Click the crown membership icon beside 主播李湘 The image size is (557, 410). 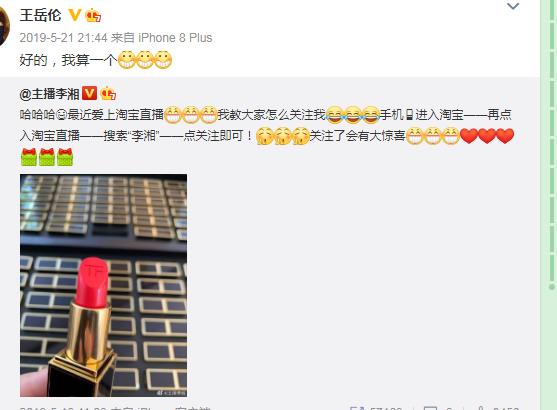pyautogui.click(x=108, y=94)
